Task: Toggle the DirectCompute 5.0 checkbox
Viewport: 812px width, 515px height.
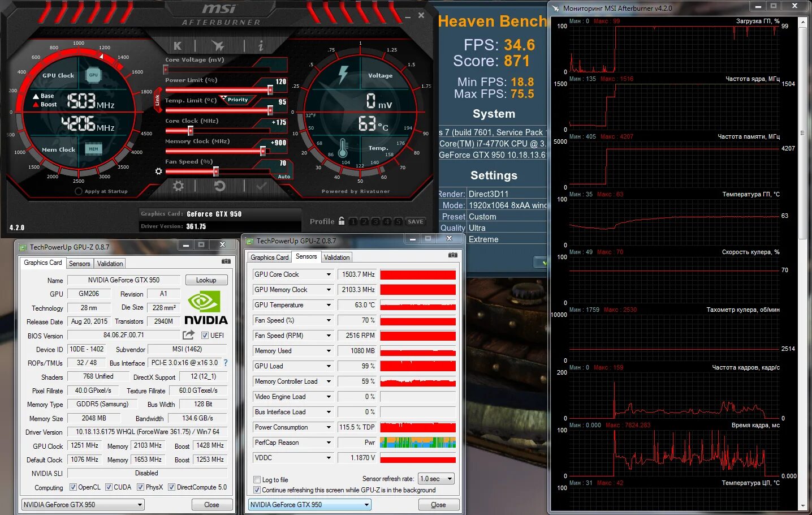Action: point(171,487)
